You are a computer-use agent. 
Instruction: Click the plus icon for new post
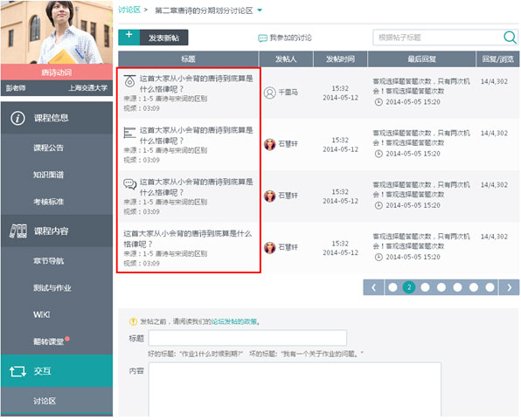(x=129, y=35)
